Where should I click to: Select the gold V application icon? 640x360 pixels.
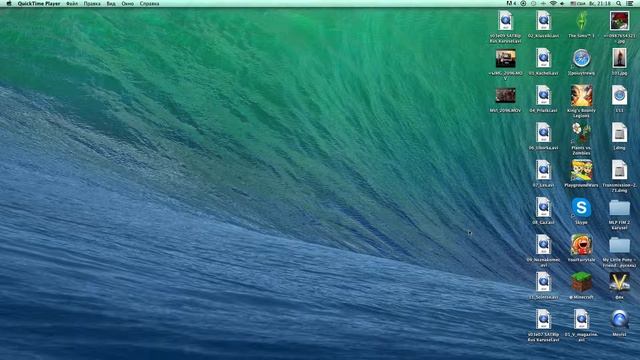[619, 282]
